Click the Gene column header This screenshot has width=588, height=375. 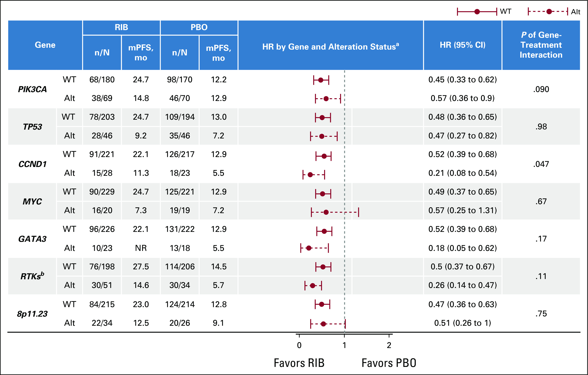[45, 45]
